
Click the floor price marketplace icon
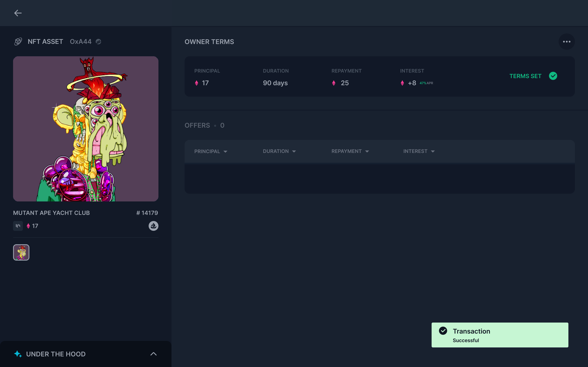coord(18,226)
